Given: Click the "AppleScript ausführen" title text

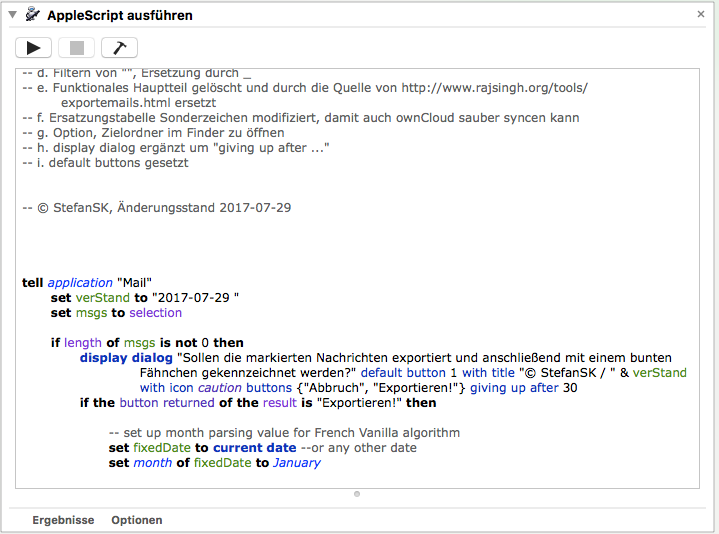Looking at the screenshot, I should 120,15.
